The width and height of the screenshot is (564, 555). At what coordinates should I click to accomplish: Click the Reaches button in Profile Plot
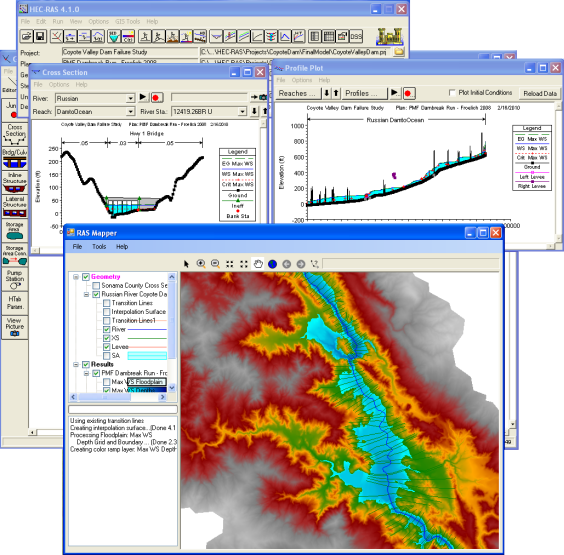[x=297, y=94]
